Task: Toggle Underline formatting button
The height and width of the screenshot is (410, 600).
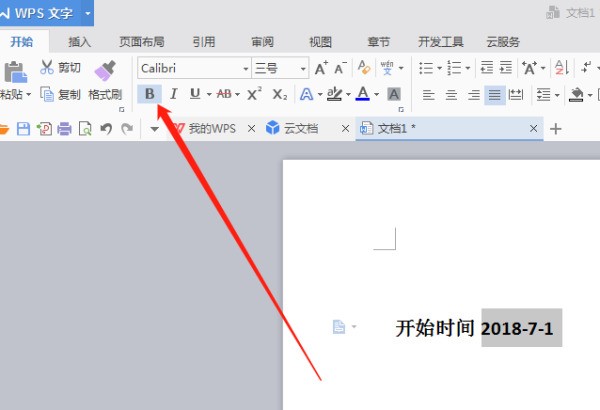Action: pos(195,93)
